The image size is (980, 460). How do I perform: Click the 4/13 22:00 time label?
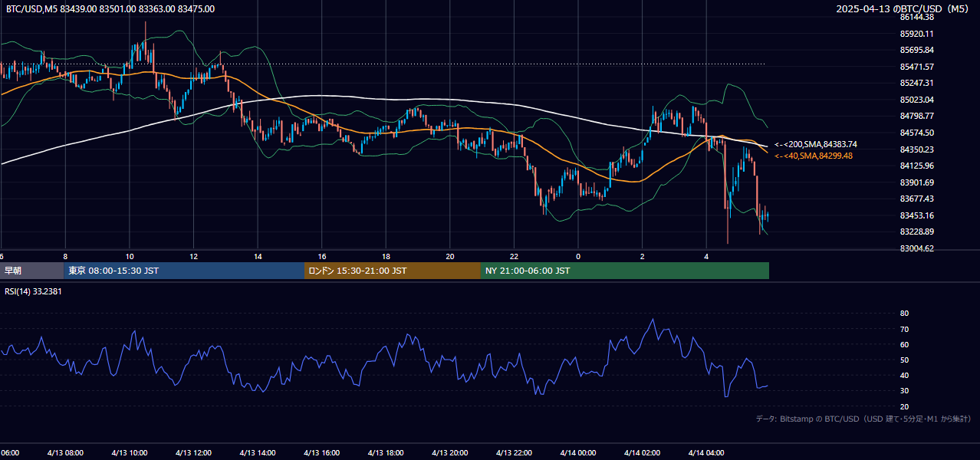coord(514,452)
